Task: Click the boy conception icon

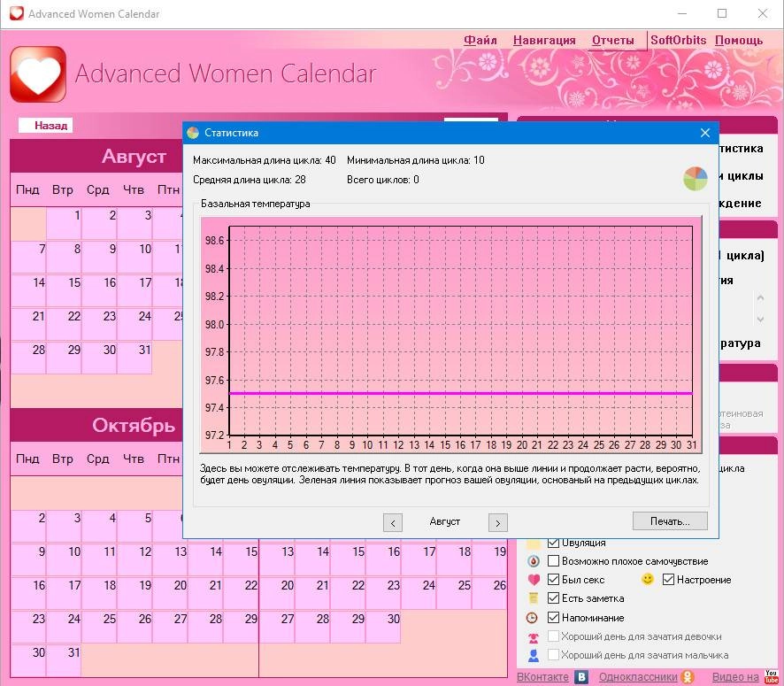Action: pos(534,656)
